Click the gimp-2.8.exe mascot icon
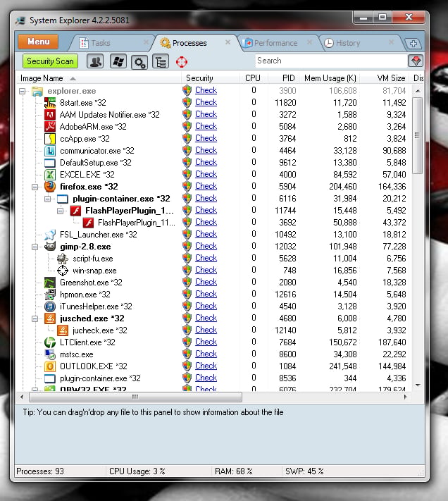Image resolution: width=448 pixels, height=501 pixels. (x=50, y=247)
